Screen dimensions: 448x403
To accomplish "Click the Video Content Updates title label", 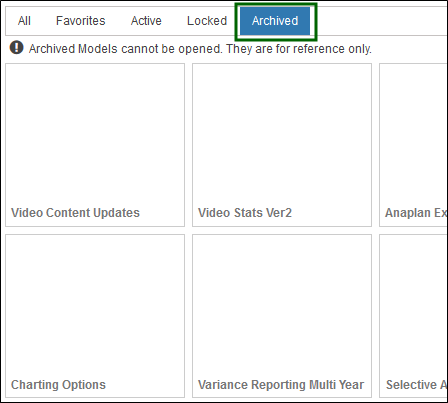I will click(x=75, y=213).
